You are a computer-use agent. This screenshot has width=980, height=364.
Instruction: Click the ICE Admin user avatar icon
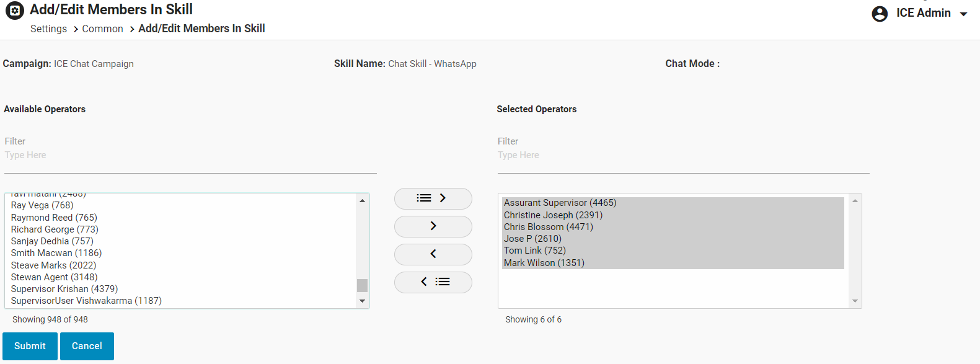(880, 14)
